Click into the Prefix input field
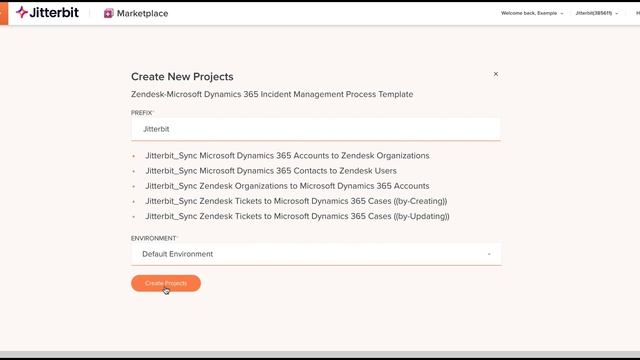 click(316, 129)
